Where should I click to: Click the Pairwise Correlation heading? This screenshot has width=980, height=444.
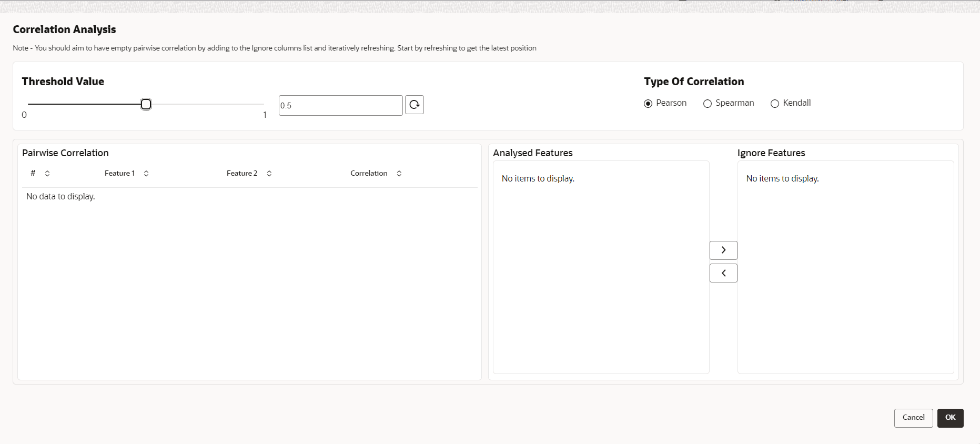click(65, 153)
